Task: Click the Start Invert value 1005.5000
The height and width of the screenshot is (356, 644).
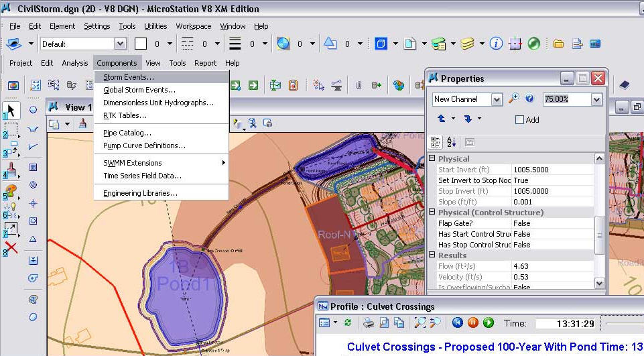Action: point(552,170)
